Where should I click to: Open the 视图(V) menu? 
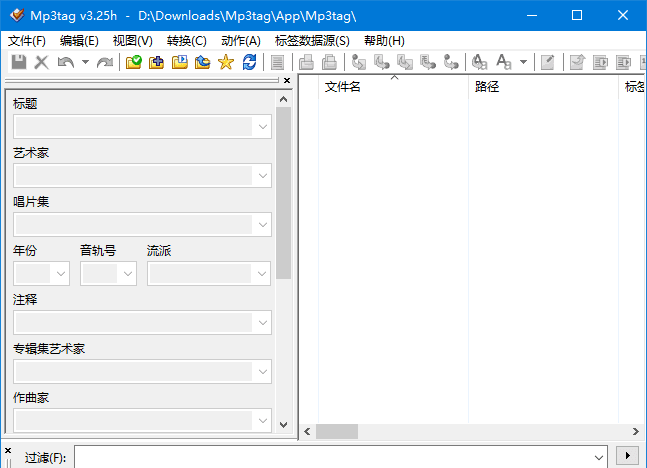pyautogui.click(x=132, y=41)
